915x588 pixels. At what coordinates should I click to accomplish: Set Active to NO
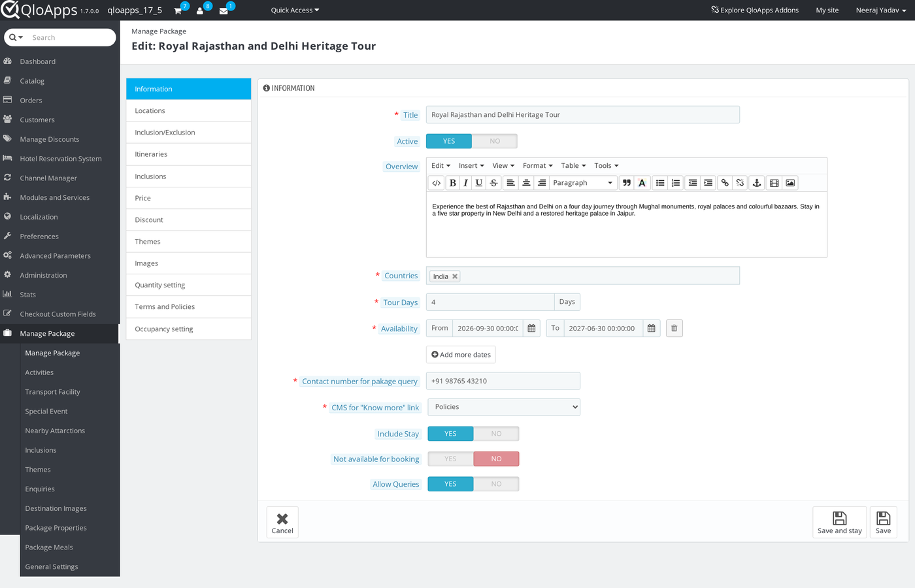point(495,141)
